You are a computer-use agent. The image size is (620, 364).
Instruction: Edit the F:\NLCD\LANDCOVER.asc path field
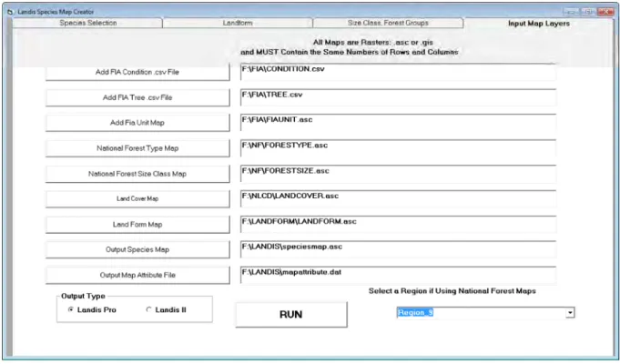click(398, 198)
